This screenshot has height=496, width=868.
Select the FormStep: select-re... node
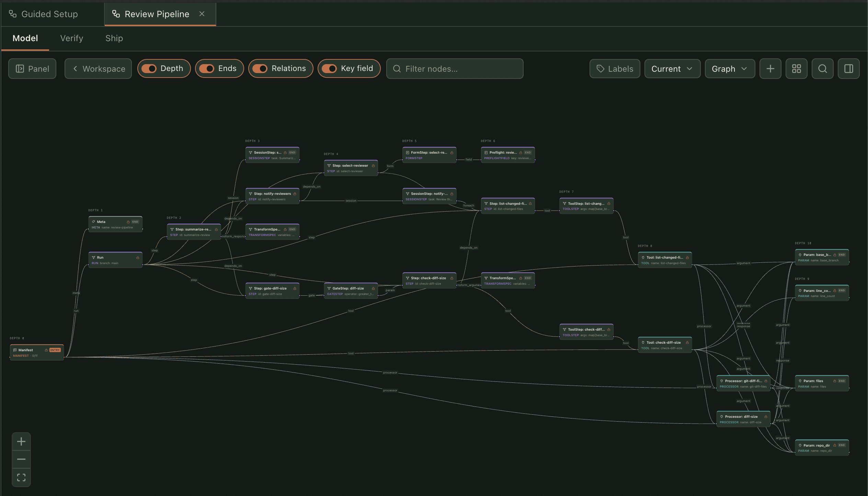point(429,155)
